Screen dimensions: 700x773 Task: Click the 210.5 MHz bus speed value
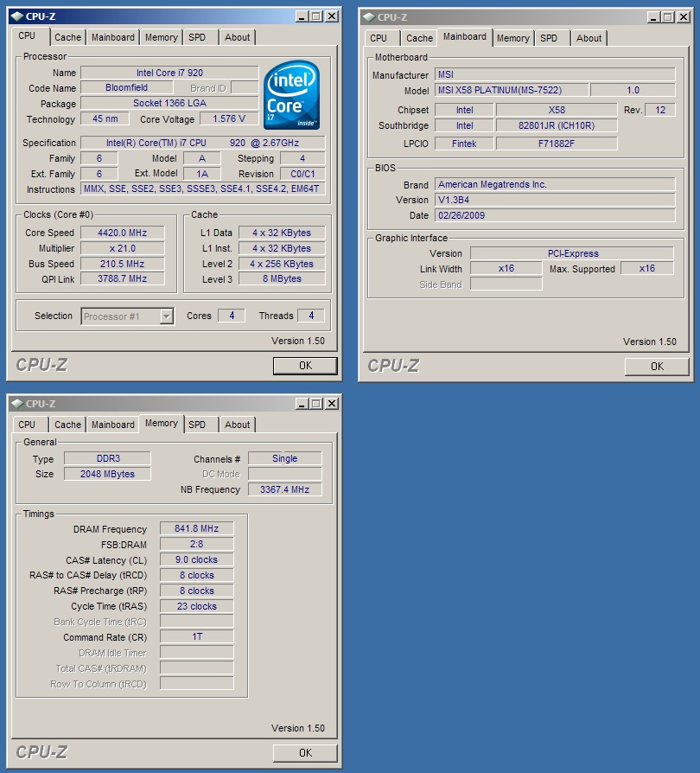pos(122,264)
